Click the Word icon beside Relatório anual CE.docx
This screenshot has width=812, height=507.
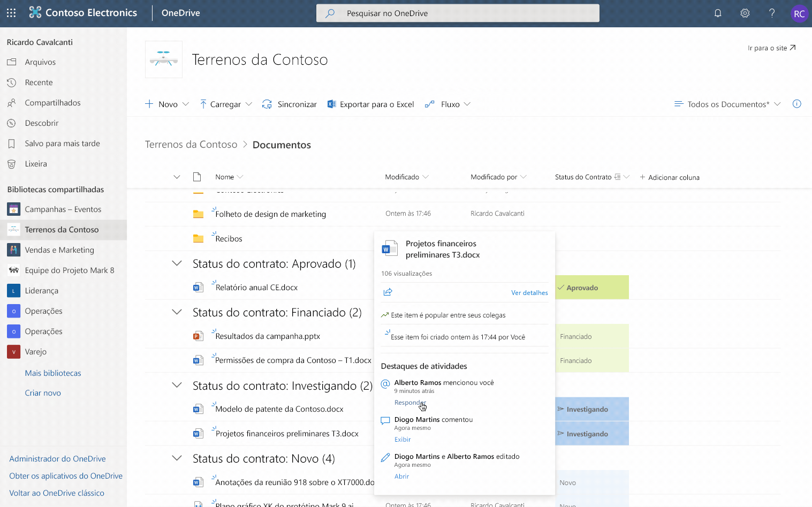tap(198, 287)
